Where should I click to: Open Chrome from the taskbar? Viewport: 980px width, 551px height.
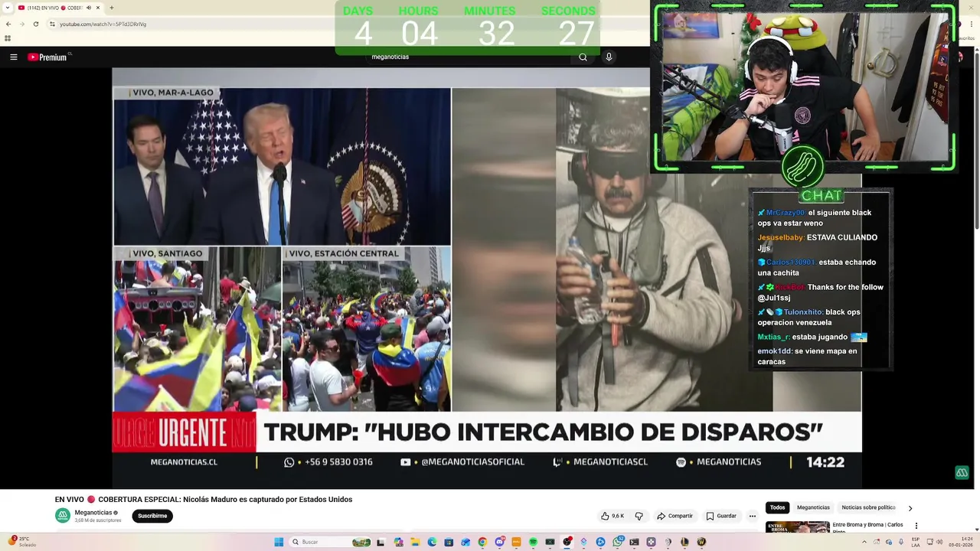coord(482,542)
